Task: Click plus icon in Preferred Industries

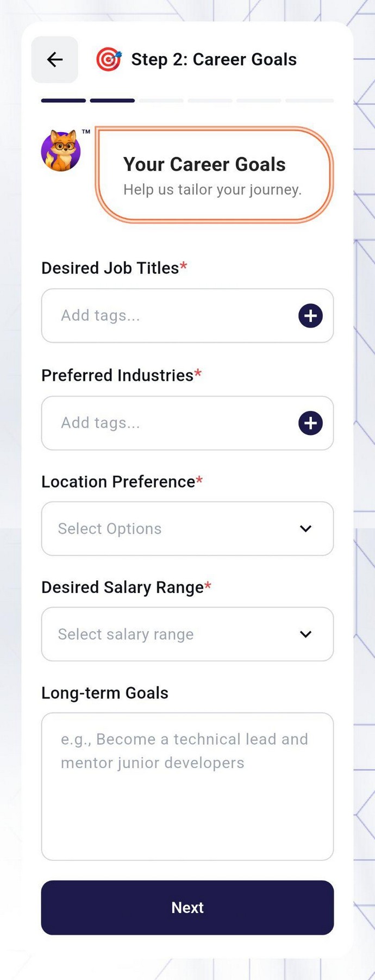Action: click(310, 423)
